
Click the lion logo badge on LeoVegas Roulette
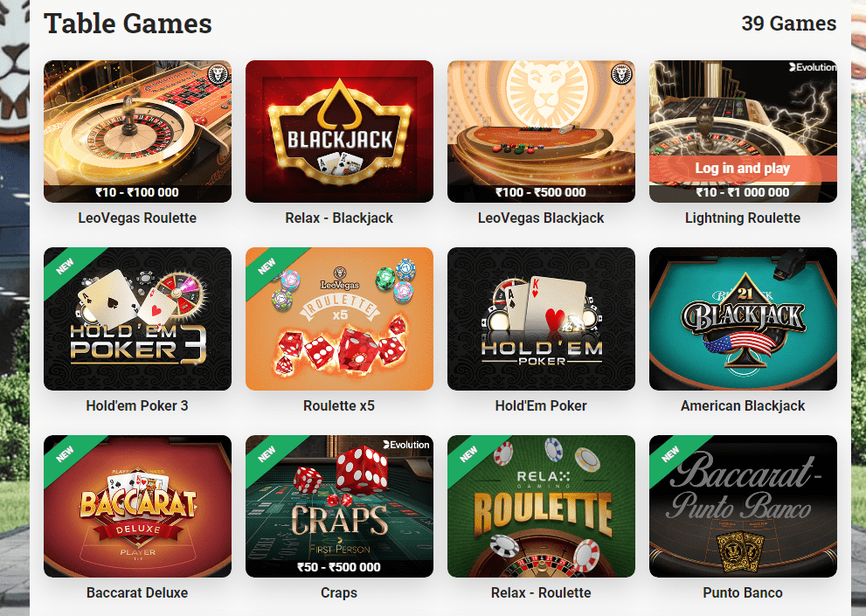(218, 74)
